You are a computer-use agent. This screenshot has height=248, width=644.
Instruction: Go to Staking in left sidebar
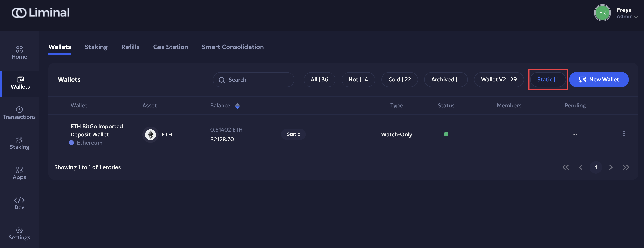pyautogui.click(x=19, y=143)
